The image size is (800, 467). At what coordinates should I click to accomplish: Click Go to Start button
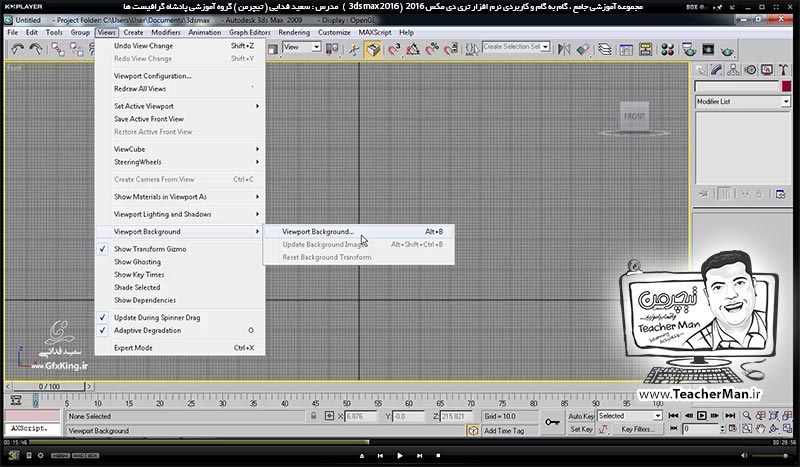(x=673, y=416)
